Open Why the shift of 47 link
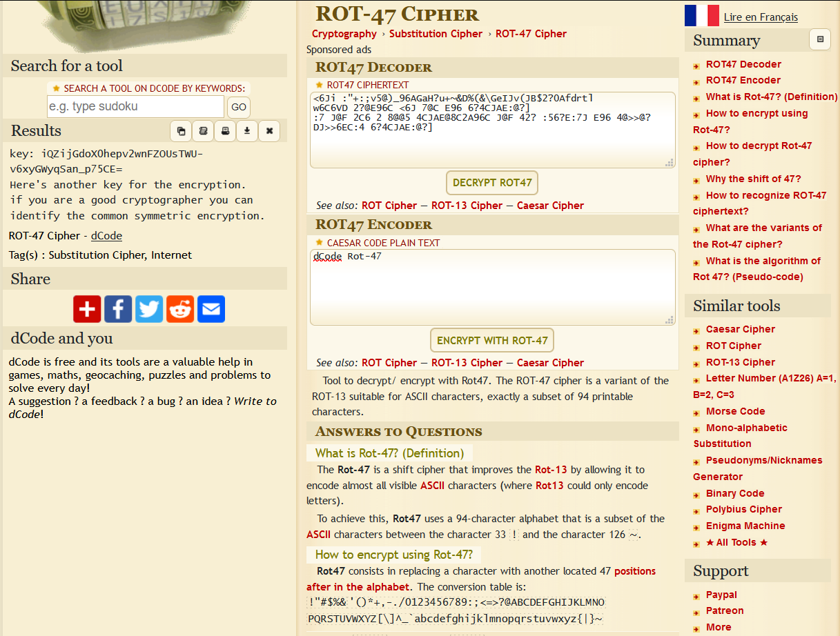This screenshot has width=840, height=636. 753,179
